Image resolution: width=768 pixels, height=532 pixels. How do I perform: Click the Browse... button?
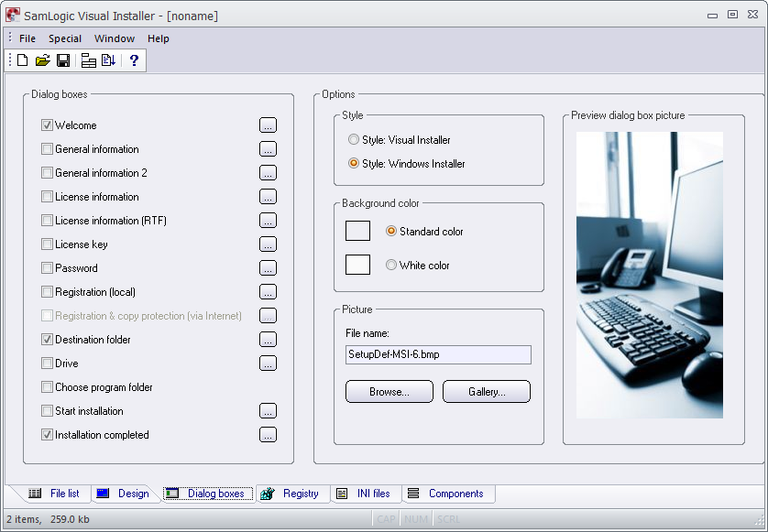coord(389,392)
